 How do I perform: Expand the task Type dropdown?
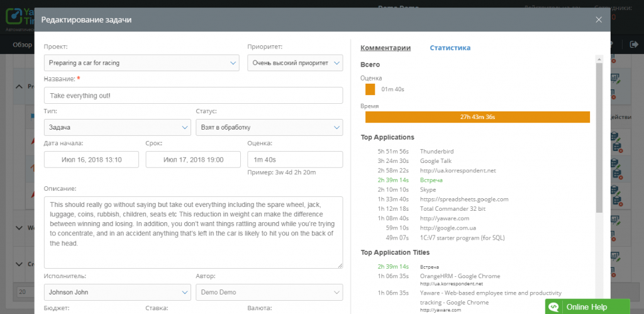coord(117,127)
